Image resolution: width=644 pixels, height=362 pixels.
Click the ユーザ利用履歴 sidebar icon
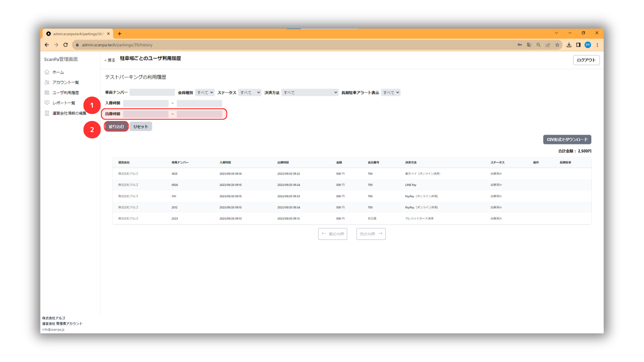pos(47,93)
